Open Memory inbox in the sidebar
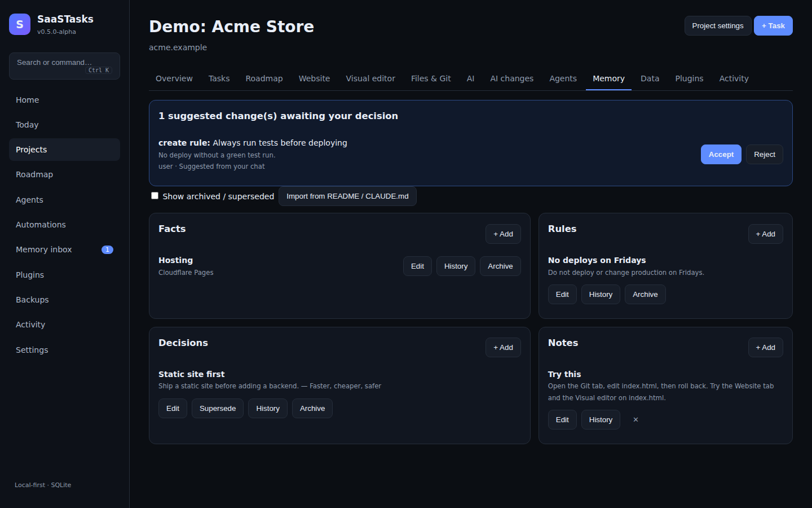The image size is (812, 508). [64, 249]
